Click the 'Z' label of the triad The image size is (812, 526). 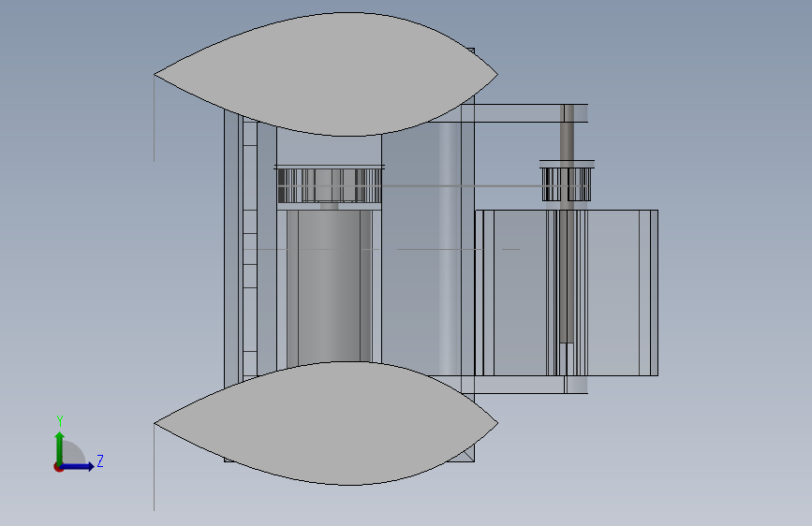(x=100, y=460)
